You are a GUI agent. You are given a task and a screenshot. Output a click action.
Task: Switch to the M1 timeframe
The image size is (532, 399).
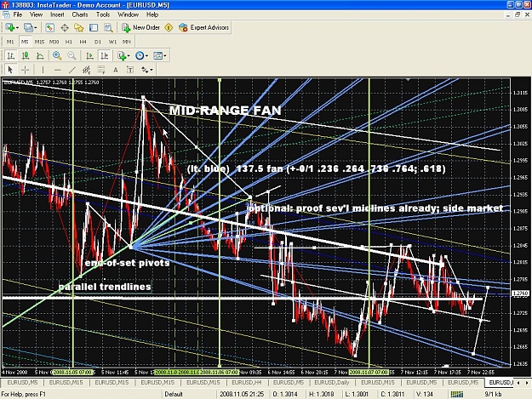click(10, 42)
